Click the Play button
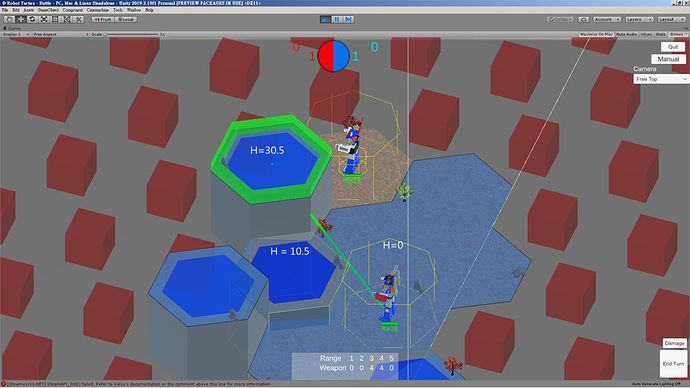Viewport: 690px width, 388px height. click(325, 19)
